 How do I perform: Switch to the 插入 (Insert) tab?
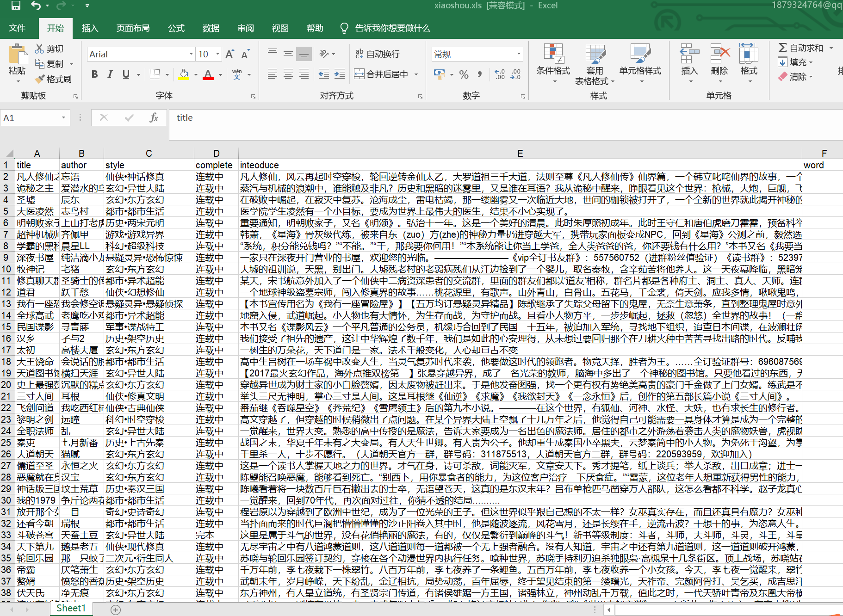(x=90, y=28)
